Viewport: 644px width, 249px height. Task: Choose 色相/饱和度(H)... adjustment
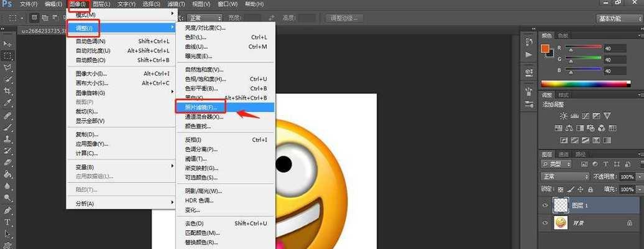click(226, 79)
